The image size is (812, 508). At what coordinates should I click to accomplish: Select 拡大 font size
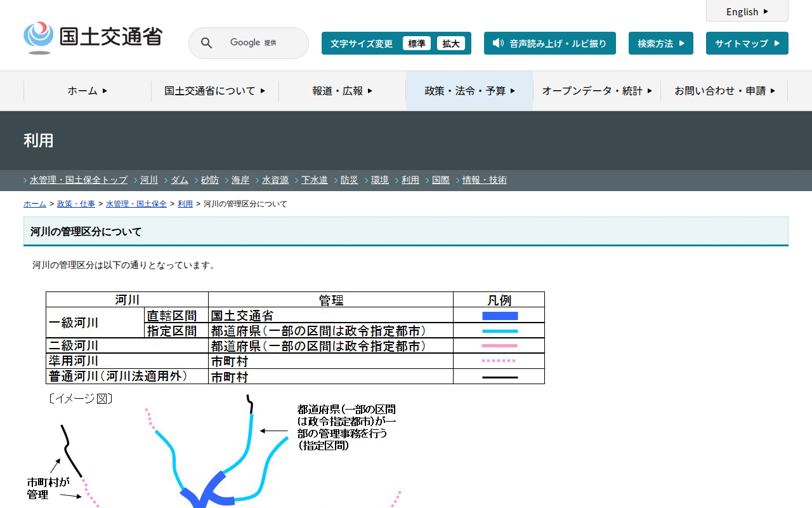451,43
